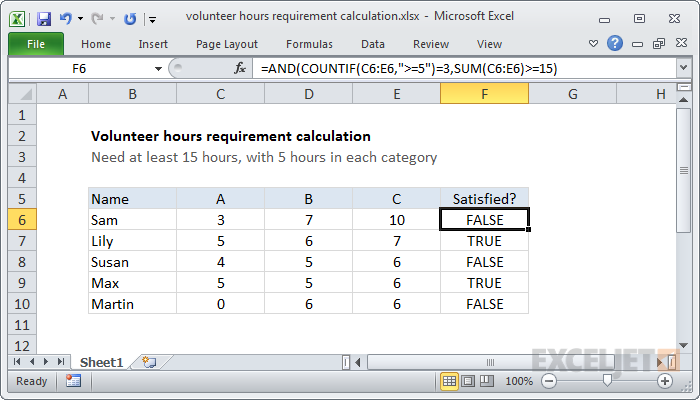Screen dimensions: 700x400
Task: Open the Page Layout ribbon tab
Action: click(227, 44)
